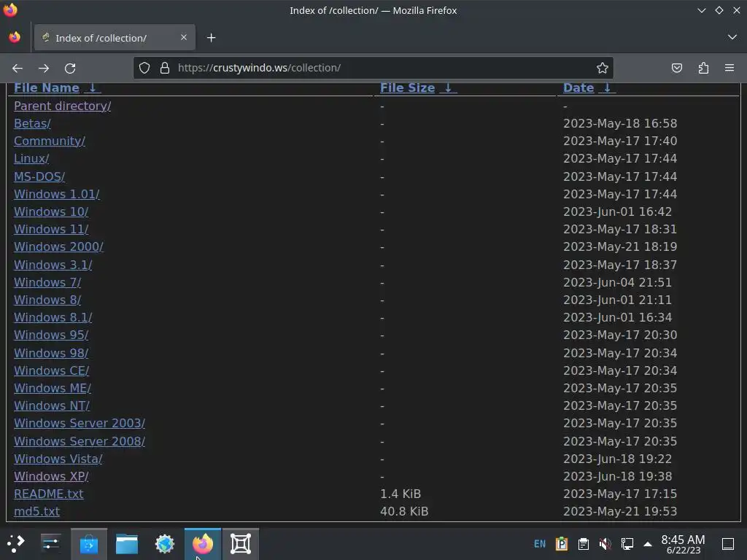Close the Index of /collection/ tab

click(x=184, y=37)
